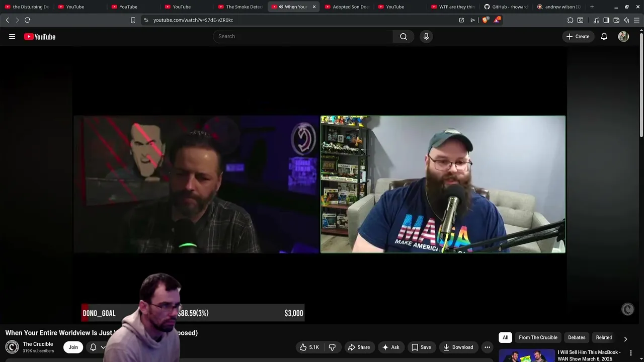Click the arrow icon next to Brave Shields

pos(472,20)
